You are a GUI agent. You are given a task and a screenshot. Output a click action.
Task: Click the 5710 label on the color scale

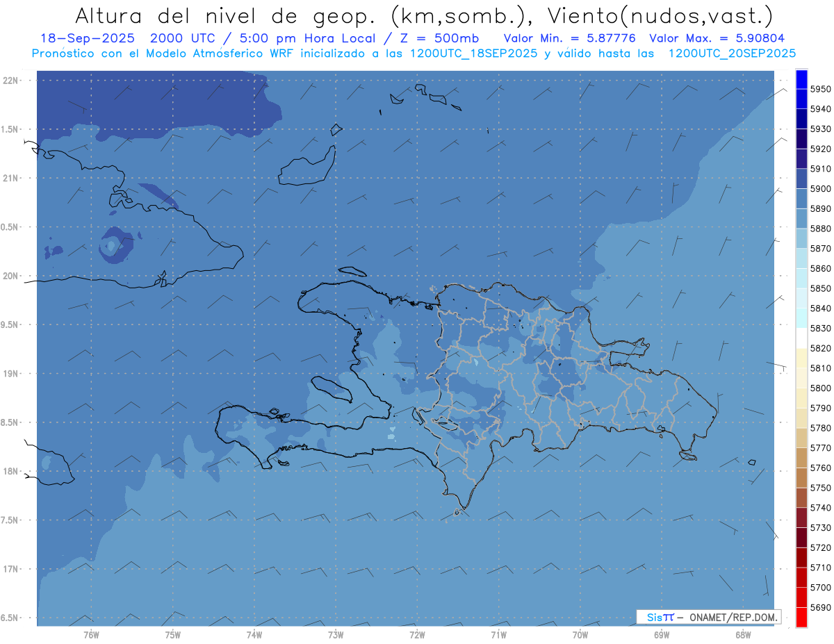[820, 568]
